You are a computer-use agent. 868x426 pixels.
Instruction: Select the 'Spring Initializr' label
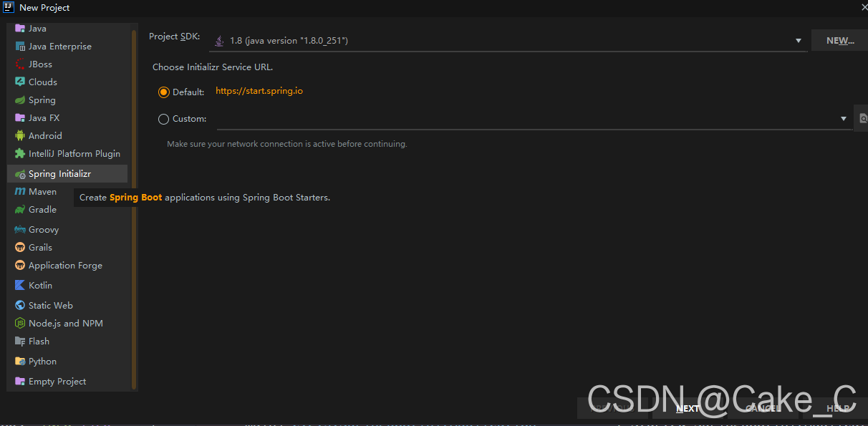[x=59, y=174]
